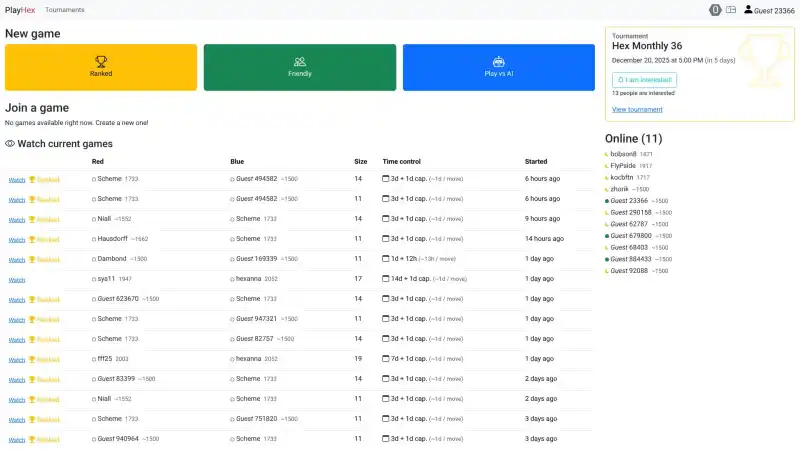Screen dimensions: 800x450
Task: Click the bell icon in I am interested
Action: click(x=620, y=79)
